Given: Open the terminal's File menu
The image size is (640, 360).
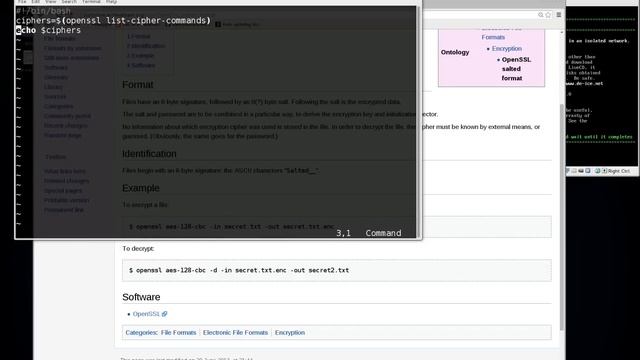Looking at the screenshot, I should (x=22, y=2).
